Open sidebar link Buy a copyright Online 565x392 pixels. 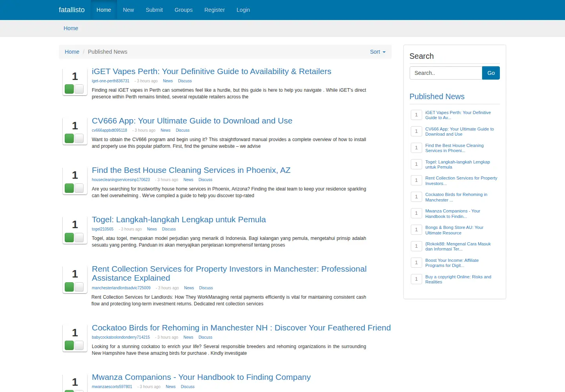458,279
